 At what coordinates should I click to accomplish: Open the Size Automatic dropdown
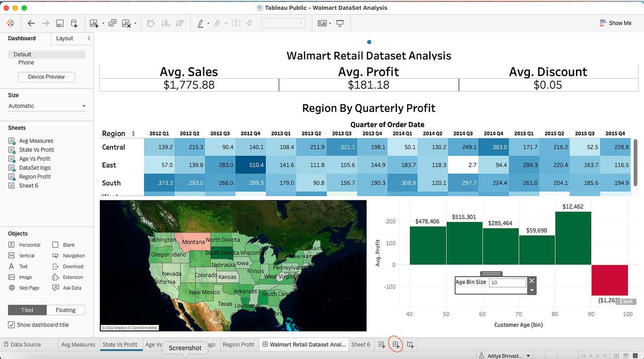[x=46, y=106]
